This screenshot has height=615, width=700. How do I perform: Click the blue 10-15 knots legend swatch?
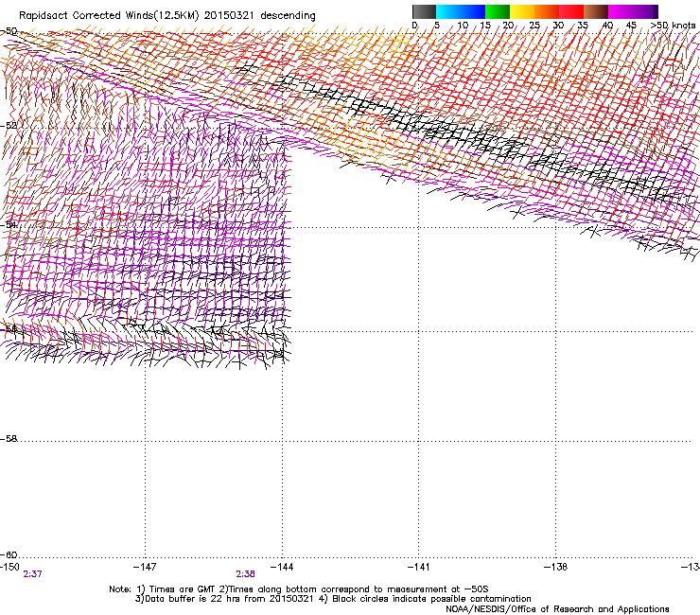click(473, 11)
